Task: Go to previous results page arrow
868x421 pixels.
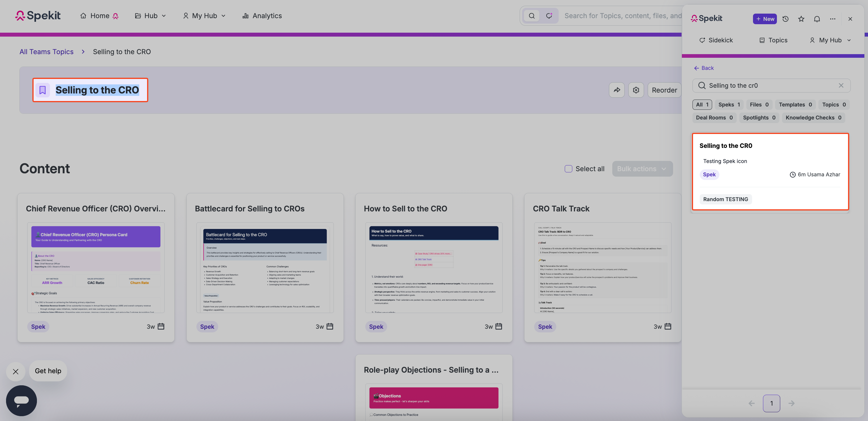Action: pos(751,403)
